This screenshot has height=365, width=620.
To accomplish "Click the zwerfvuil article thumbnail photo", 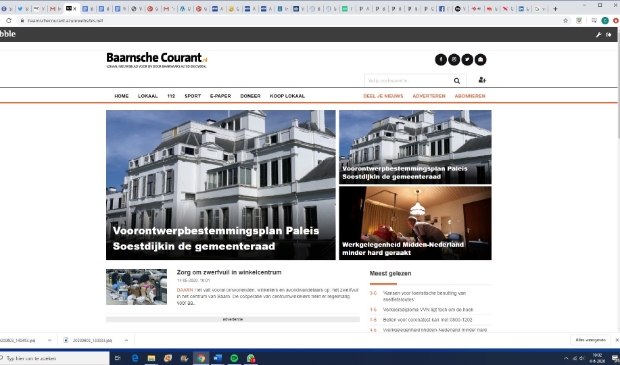I will click(x=136, y=287).
